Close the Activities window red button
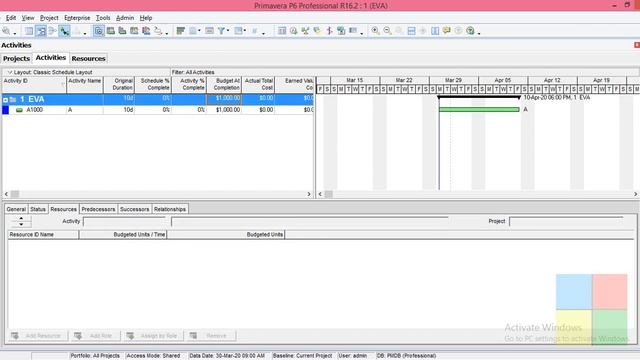 click(637, 45)
